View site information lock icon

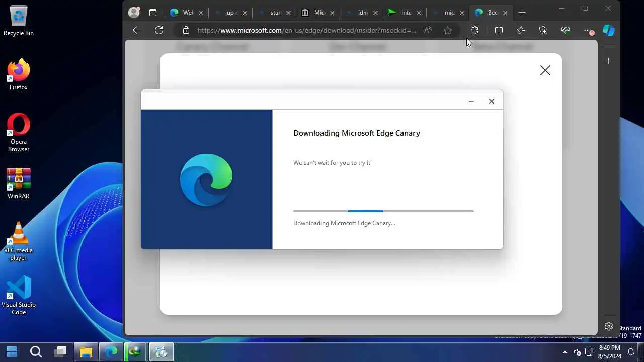[186, 30]
